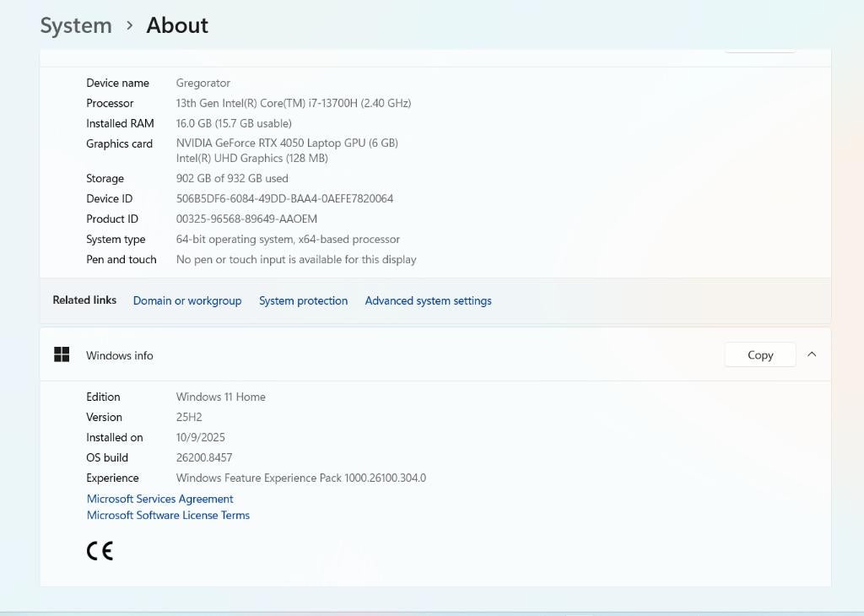Collapse the Windows info section
This screenshot has width=864, height=616.
[x=812, y=354]
